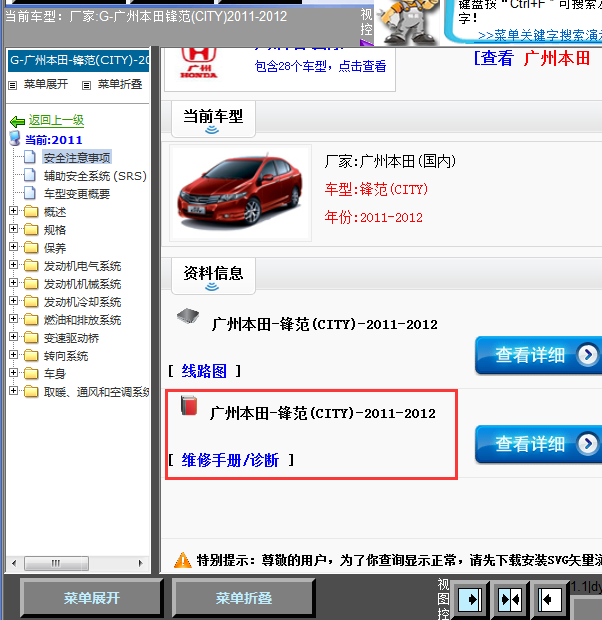602x620 pixels.
Task: Click the sidebar scrollbar left arrow
Action: [x=14, y=563]
